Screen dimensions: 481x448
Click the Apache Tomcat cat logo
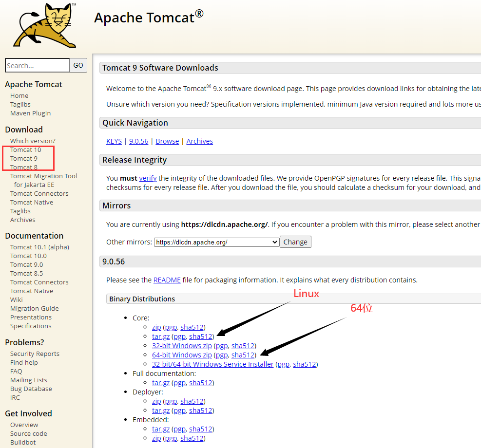pos(45,25)
